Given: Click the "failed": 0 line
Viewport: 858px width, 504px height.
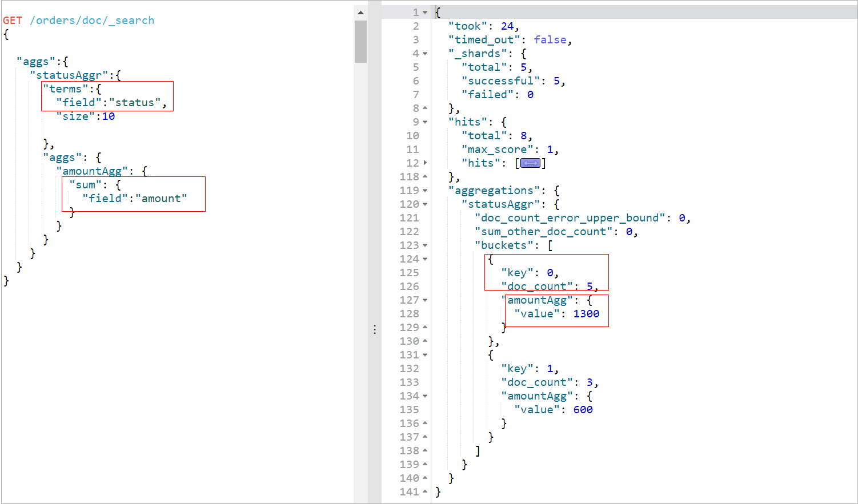Looking at the screenshot, I should 498,95.
